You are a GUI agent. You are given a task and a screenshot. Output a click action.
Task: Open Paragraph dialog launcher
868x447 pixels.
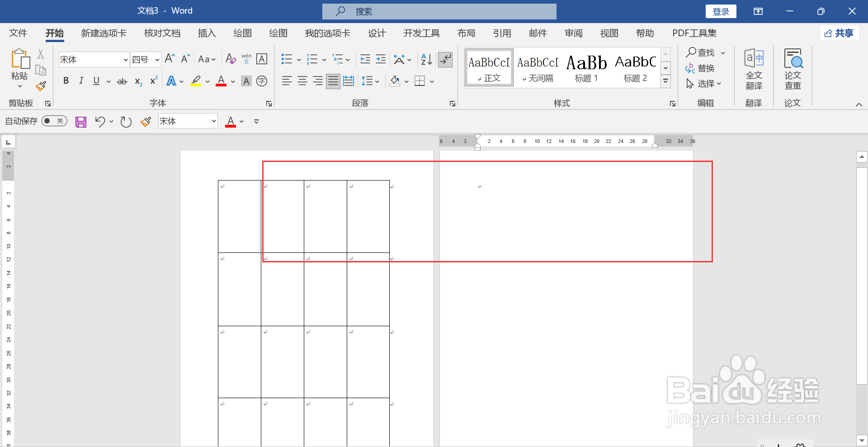pyautogui.click(x=453, y=104)
